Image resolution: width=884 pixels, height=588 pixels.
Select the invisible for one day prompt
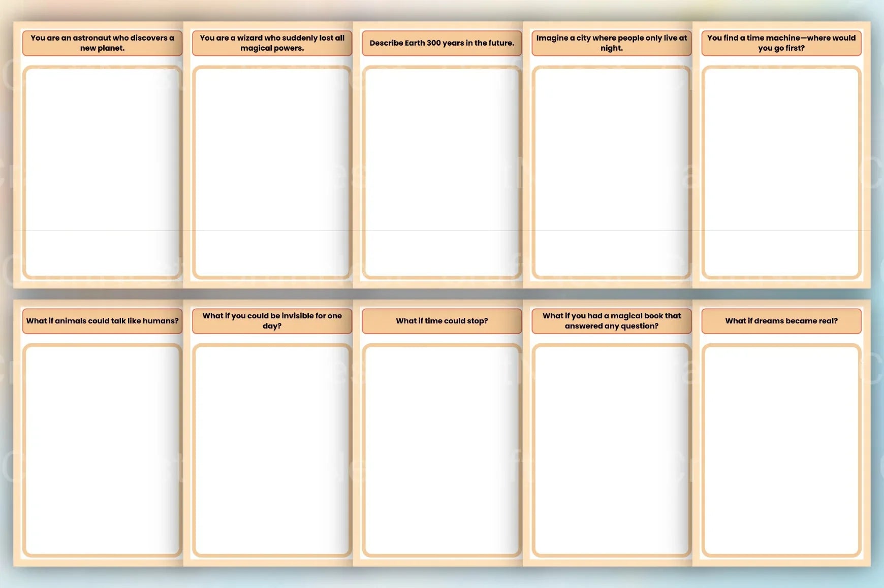272,321
